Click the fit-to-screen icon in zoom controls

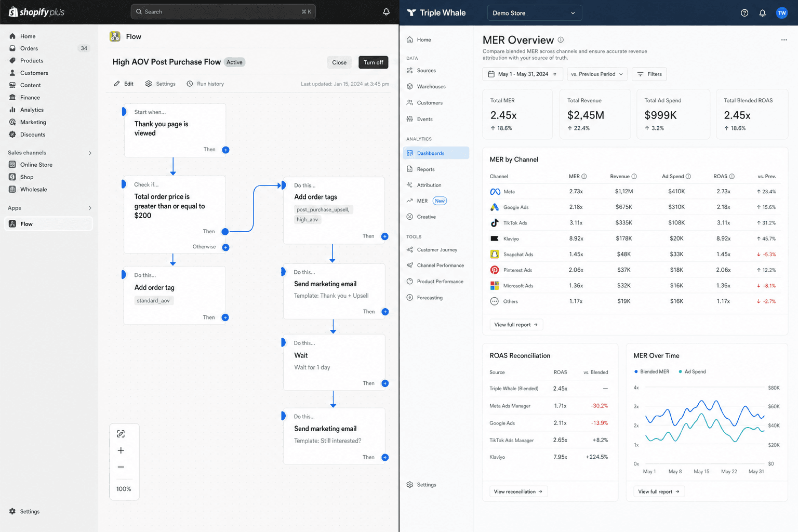coord(121,434)
